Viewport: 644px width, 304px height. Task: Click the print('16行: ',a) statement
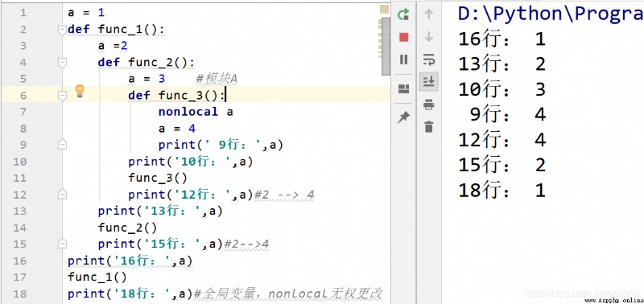click(x=130, y=261)
